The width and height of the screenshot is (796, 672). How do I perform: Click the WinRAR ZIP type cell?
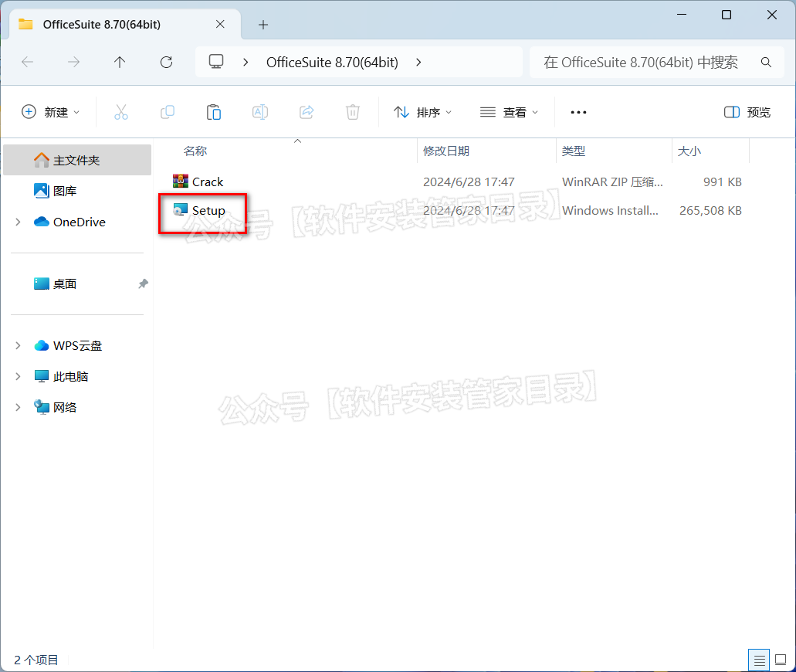(612, 182)
